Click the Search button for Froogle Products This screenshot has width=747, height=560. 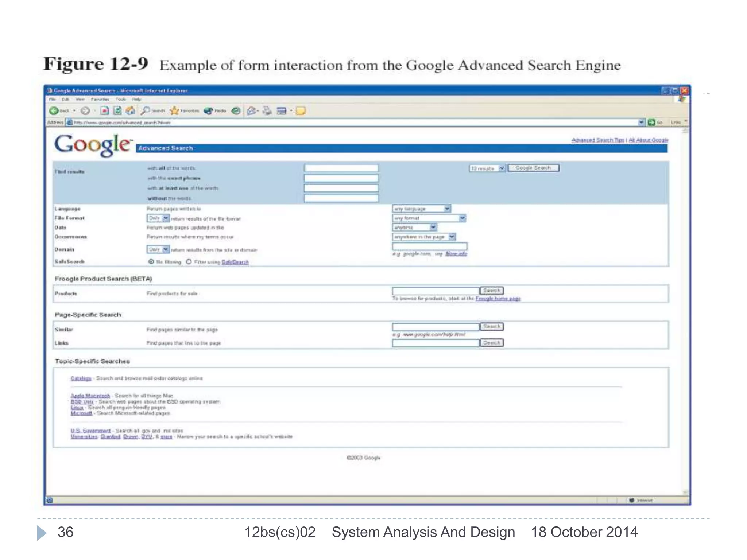pyautogui.click(x=491, y=291)
